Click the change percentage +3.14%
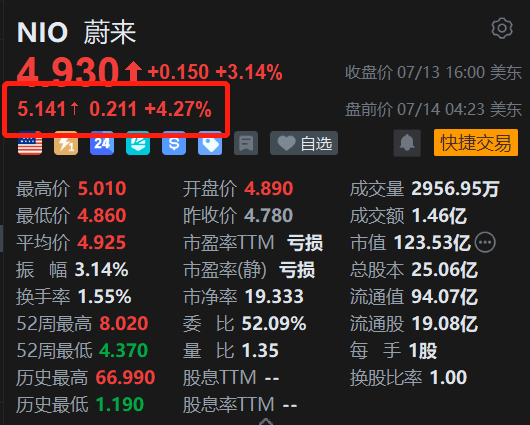Viewport: 530px width, 425px height. click(x=249, y=72)
